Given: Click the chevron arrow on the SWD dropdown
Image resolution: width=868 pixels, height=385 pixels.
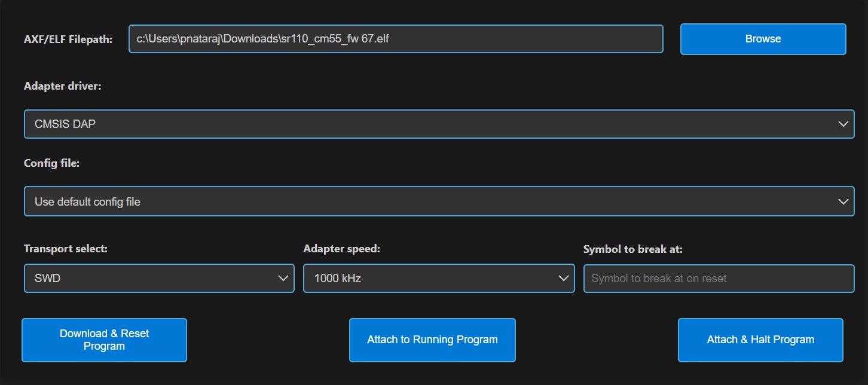Looking at the screenshot, I should (283, 279).
